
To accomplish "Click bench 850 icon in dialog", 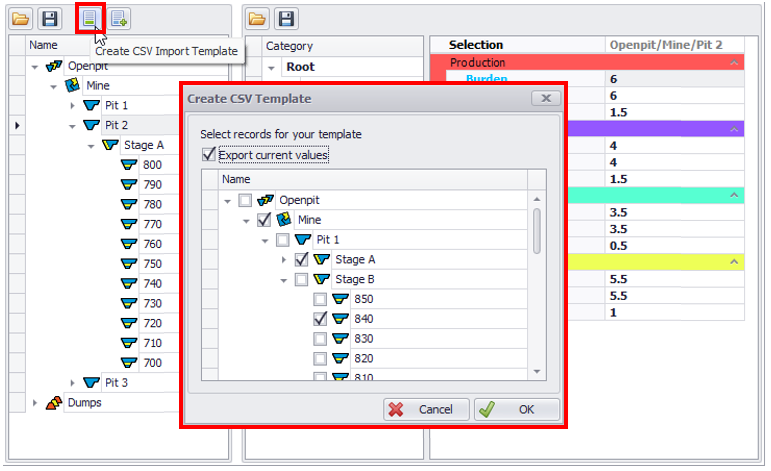I will click(x=340, y=299).
